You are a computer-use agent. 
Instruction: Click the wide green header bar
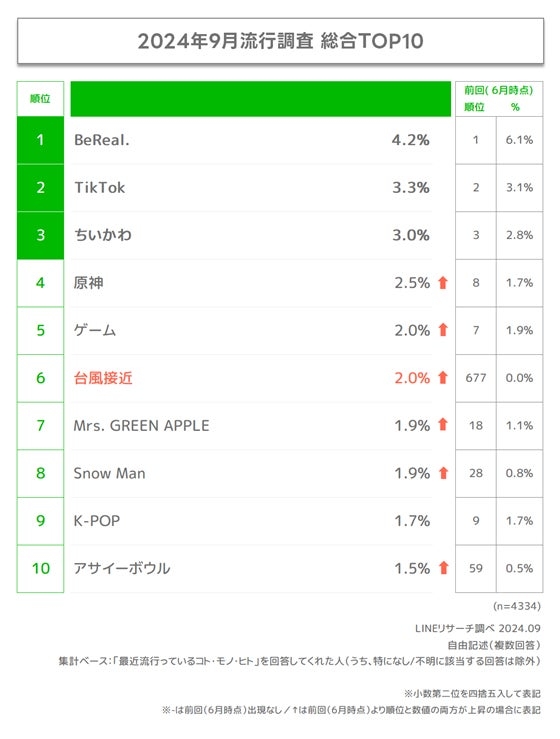point(261,99)
